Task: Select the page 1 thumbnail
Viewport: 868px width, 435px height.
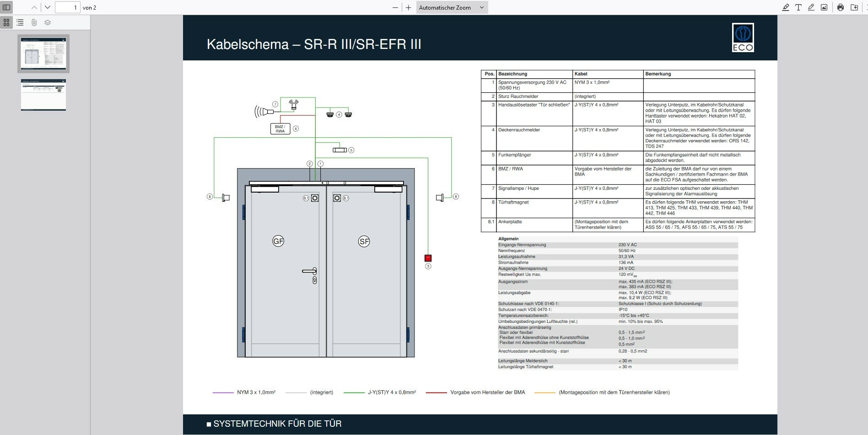Action: click(43, 54)
